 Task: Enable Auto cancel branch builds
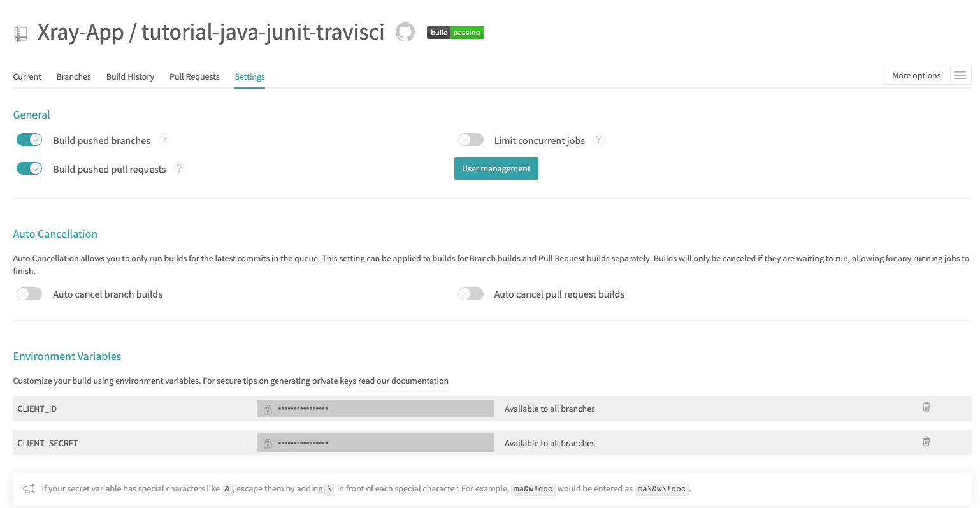click(29, 294)
